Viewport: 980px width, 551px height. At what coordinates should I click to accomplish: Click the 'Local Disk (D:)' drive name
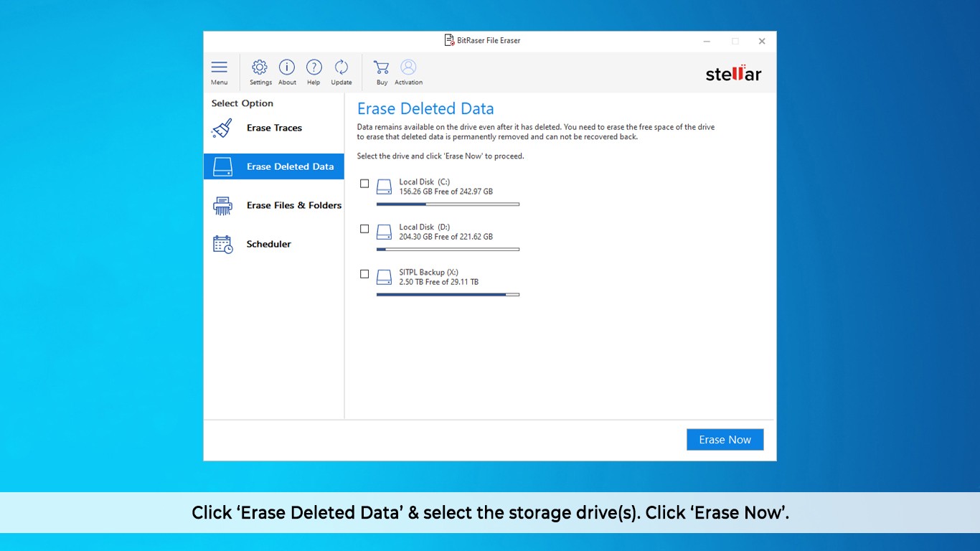click(425, 227)
